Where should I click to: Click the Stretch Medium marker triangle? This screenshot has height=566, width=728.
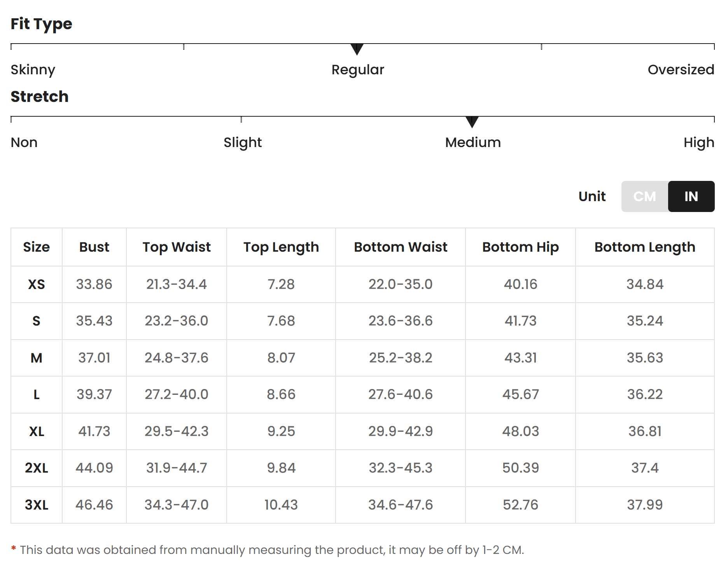(472, 122)
